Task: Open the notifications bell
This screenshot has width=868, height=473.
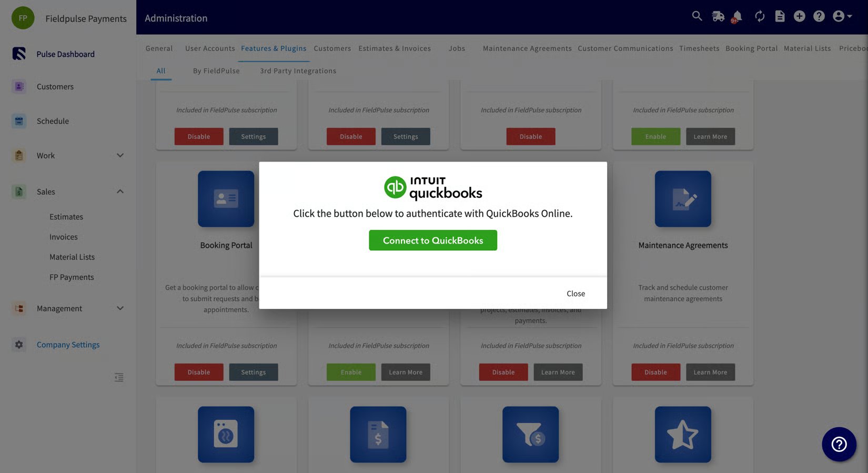Action: (x=737, y=16)
